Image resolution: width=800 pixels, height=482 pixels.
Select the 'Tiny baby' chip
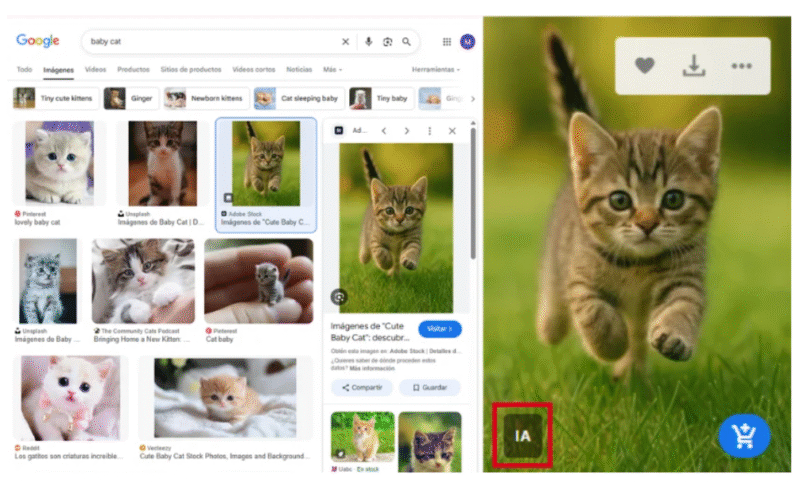pyautogui.click(x=381, y=98)
